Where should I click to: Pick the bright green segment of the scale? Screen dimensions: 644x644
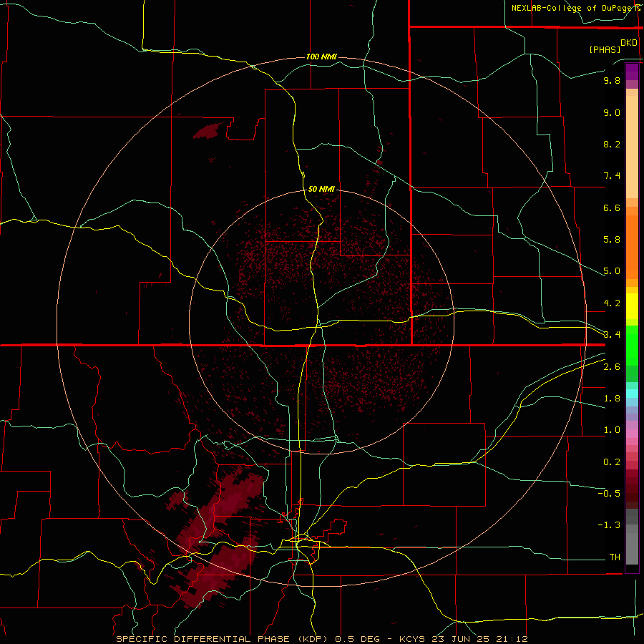pyautogui.click(x=632, y=345)
